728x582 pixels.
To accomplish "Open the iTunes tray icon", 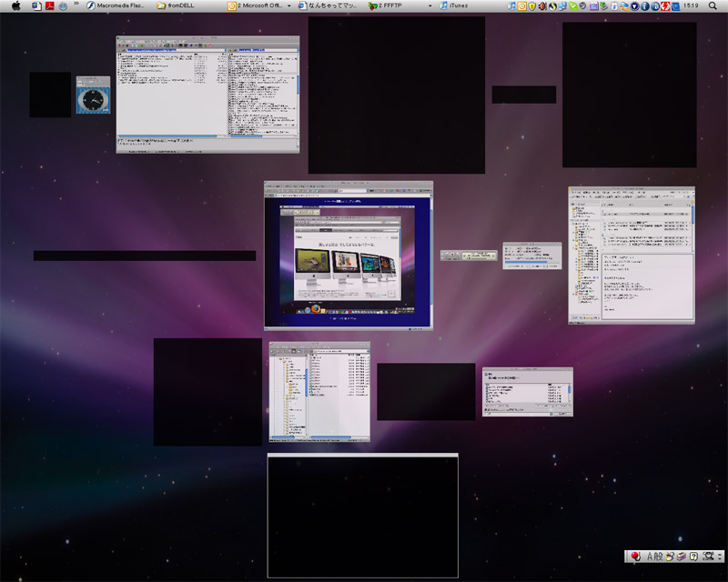I will 512,6.
